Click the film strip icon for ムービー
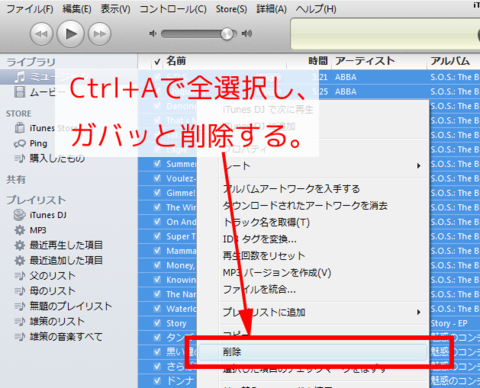 coord(20,92)
